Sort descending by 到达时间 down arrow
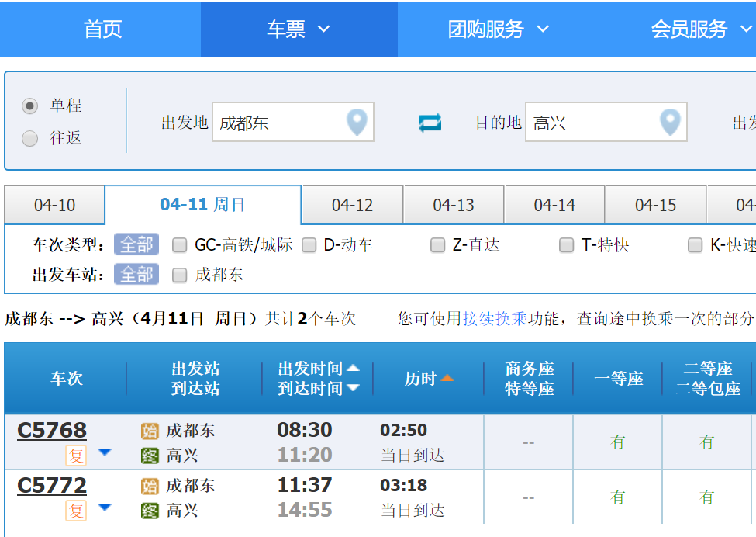 [353, 388]
